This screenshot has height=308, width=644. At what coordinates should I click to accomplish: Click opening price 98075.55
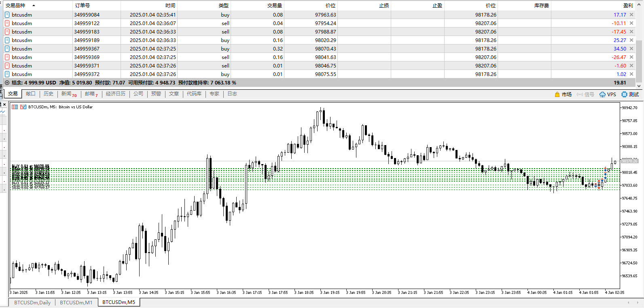point(326,74)
